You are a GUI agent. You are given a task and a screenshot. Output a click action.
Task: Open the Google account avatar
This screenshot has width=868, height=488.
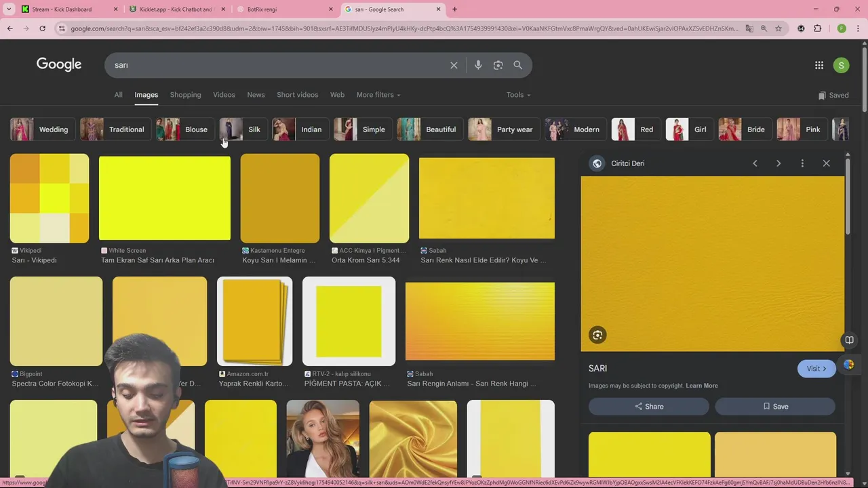tap(841, 65)
